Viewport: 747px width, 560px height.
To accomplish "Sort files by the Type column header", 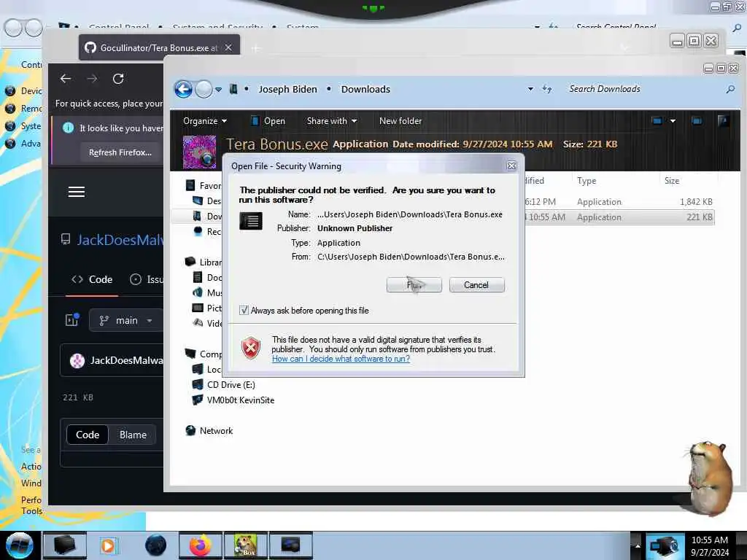I will pos(587,181).
